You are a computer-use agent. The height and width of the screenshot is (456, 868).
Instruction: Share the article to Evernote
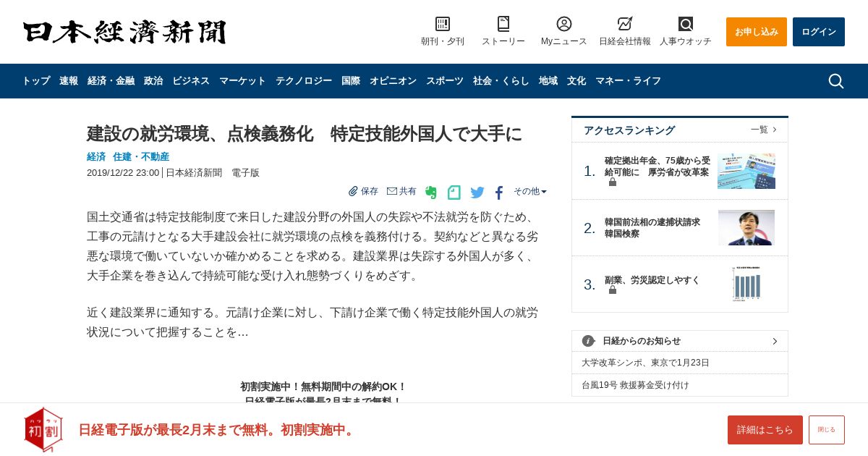[431, 193]
